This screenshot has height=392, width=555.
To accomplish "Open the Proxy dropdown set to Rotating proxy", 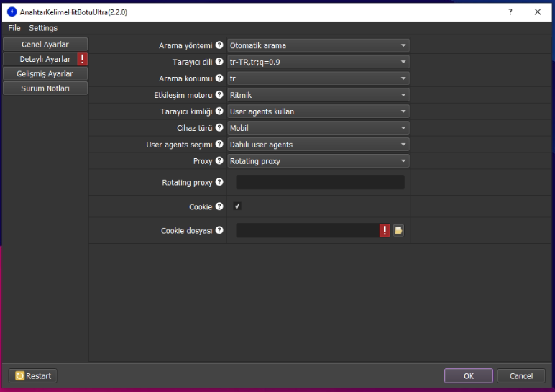I will click(318, 161).
